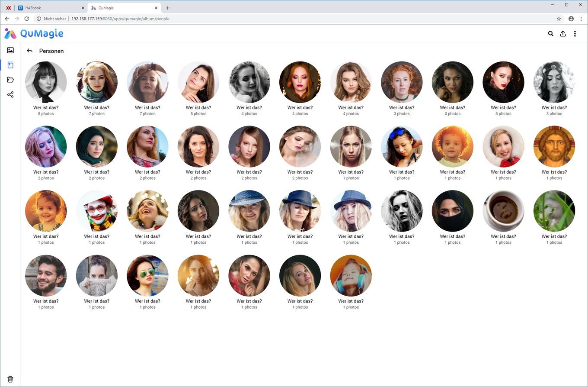Open the green grass thumbnail

pyautogui.click(x=554, y=211)
